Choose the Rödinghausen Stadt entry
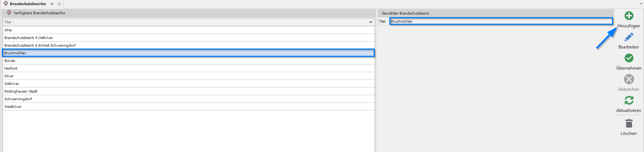The height and width of the screenshot is (152, 644). pos(21,91)
